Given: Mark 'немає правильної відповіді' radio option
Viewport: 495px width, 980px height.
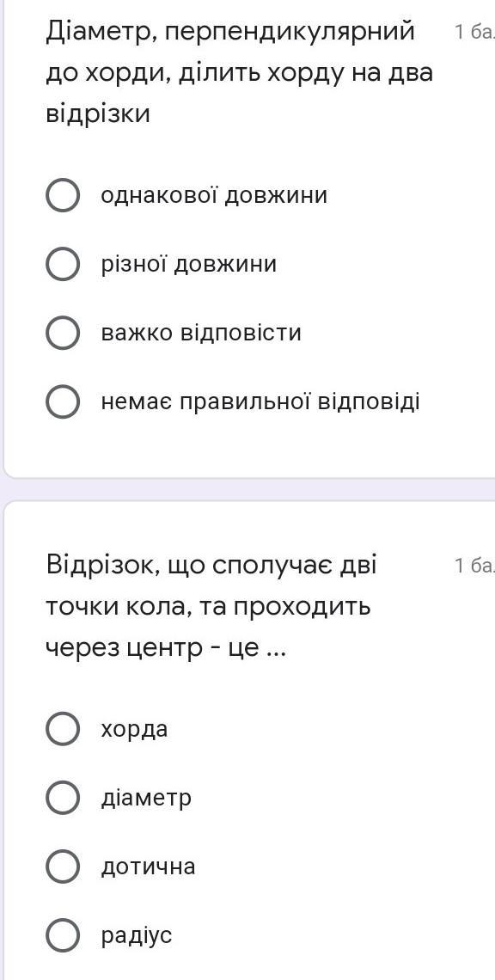Looking at the screenshot, I should (x=63, y=401).
